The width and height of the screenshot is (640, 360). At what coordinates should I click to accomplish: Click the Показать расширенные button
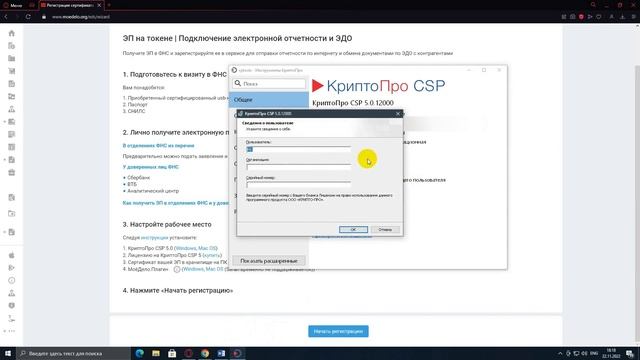click(269, 261)
